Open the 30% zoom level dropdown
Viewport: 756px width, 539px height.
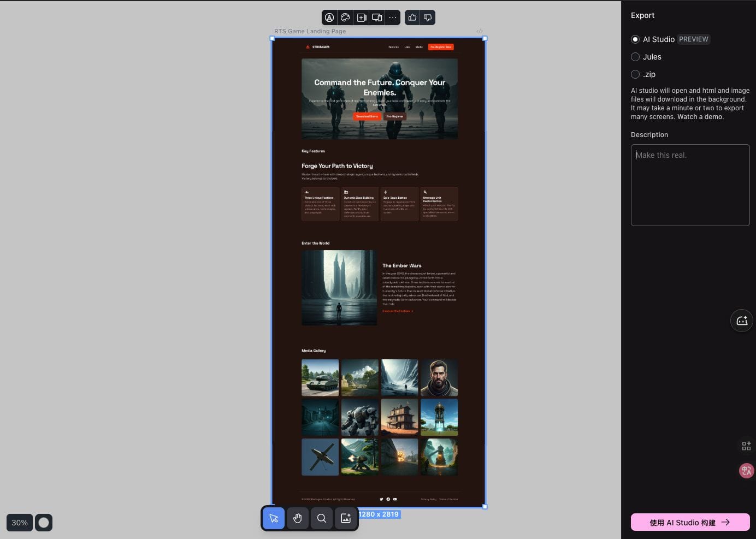[x=20, y=523]
